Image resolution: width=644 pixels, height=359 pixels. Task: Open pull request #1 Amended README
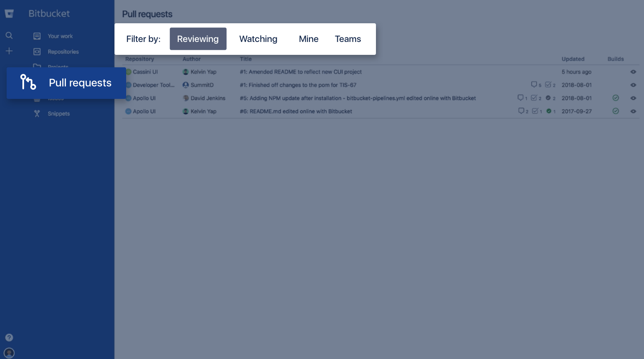(300, 71)
